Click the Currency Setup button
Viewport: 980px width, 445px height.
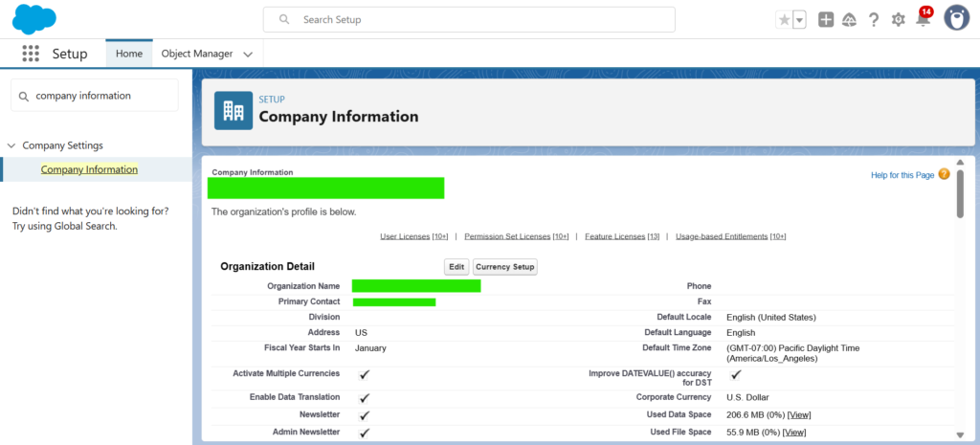505,267
